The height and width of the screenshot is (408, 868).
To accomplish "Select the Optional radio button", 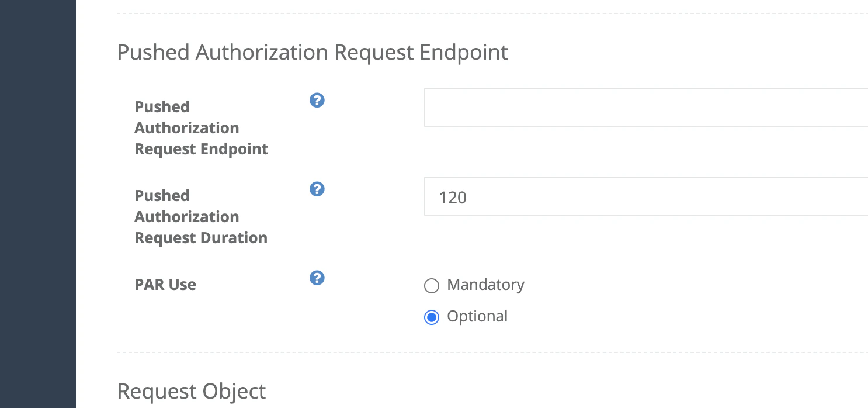I will (x=431, y=317).
